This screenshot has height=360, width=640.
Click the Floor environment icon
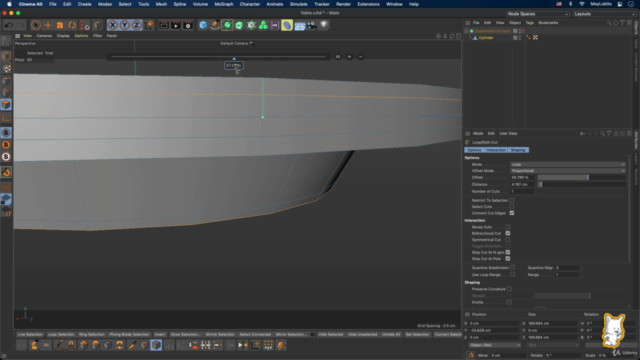pos(300,25)
